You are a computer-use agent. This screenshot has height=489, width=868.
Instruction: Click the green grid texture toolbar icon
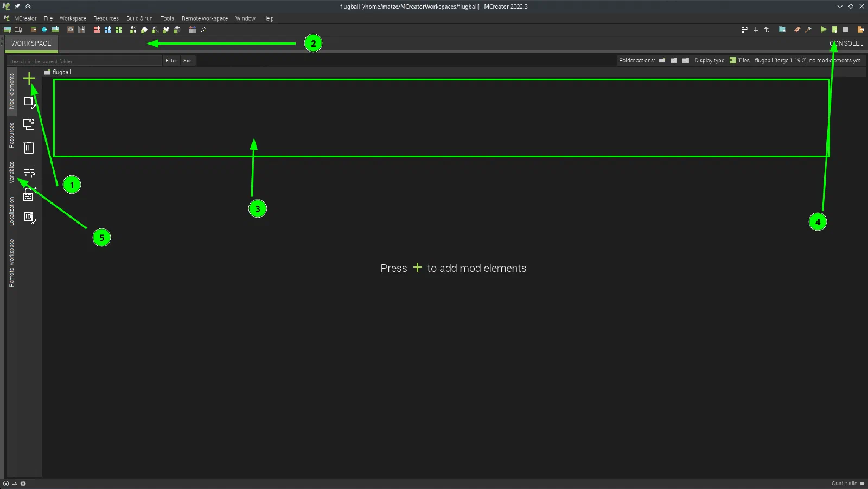tap(118, 29)
